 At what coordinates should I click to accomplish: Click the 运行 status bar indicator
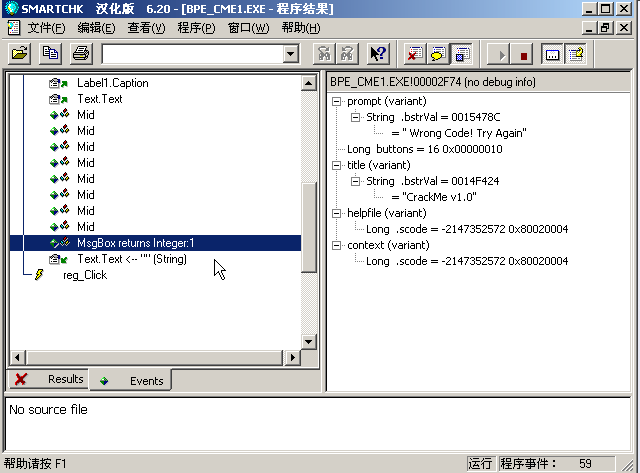[x=480, y=464]
